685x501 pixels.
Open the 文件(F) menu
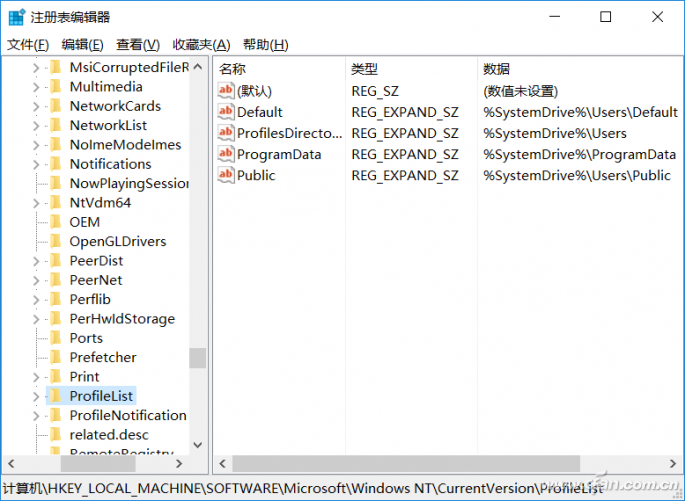pos(28,45)
